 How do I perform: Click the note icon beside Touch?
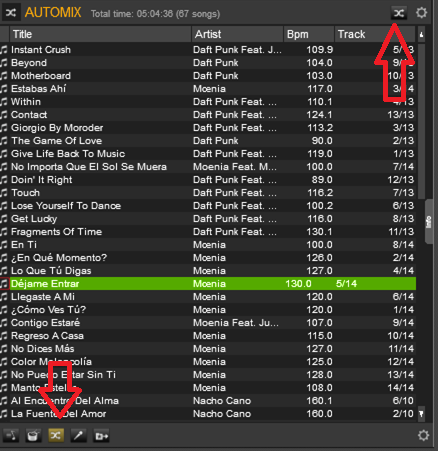(4, 193)
